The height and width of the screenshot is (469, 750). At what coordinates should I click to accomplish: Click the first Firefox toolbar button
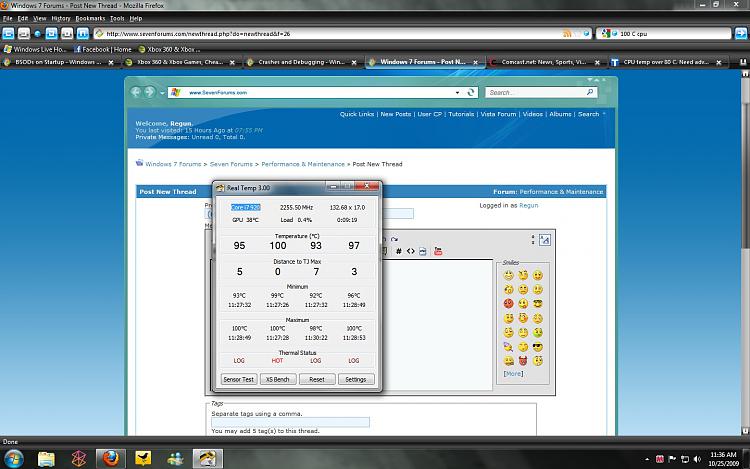[8, 33]
